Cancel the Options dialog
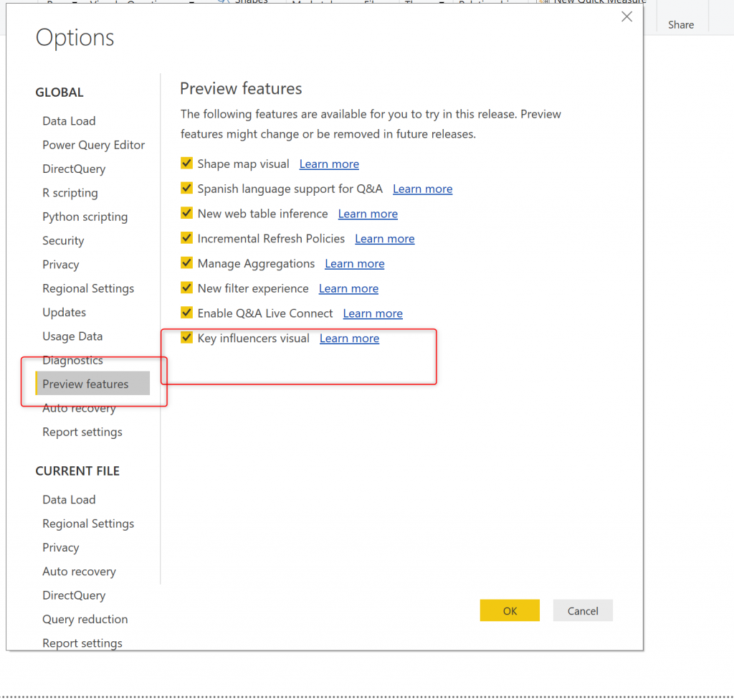This screenshot has height=700, width=734. tap(582, 611)
